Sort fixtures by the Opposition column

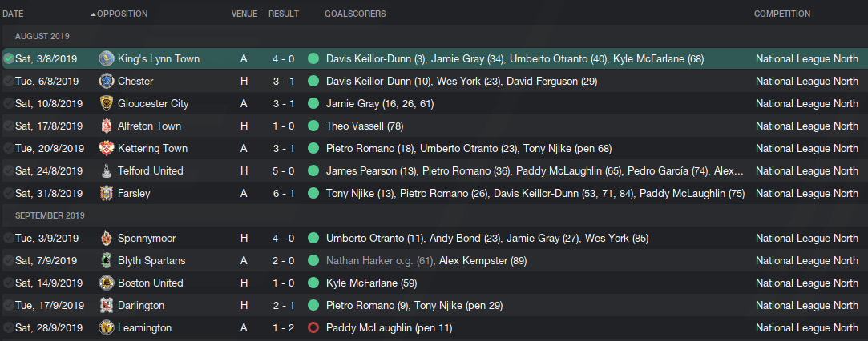(122, 14)
